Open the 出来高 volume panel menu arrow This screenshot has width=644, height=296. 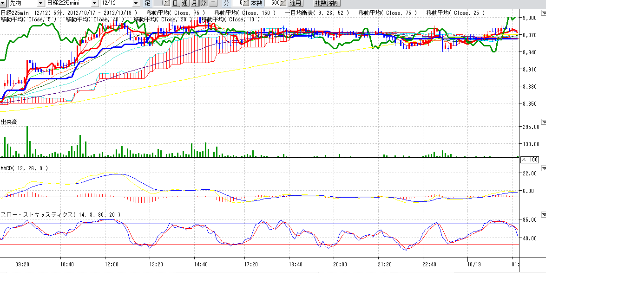pyautogui.click(x=544, y=122)
